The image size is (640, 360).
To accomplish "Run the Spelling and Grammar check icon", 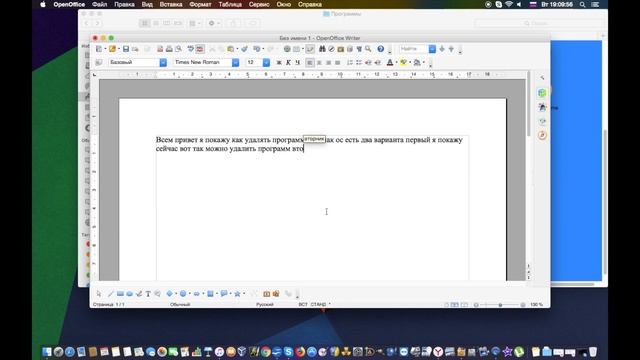I will point(191,49).
